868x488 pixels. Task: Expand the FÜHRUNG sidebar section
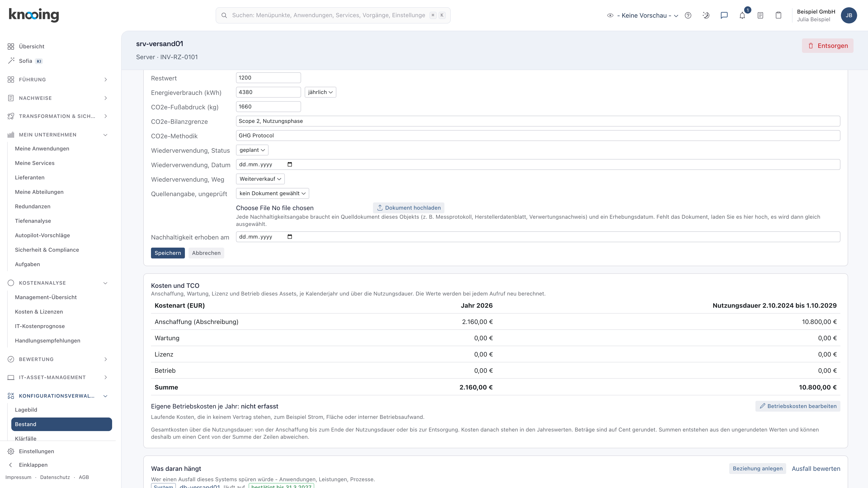[58, 80]
